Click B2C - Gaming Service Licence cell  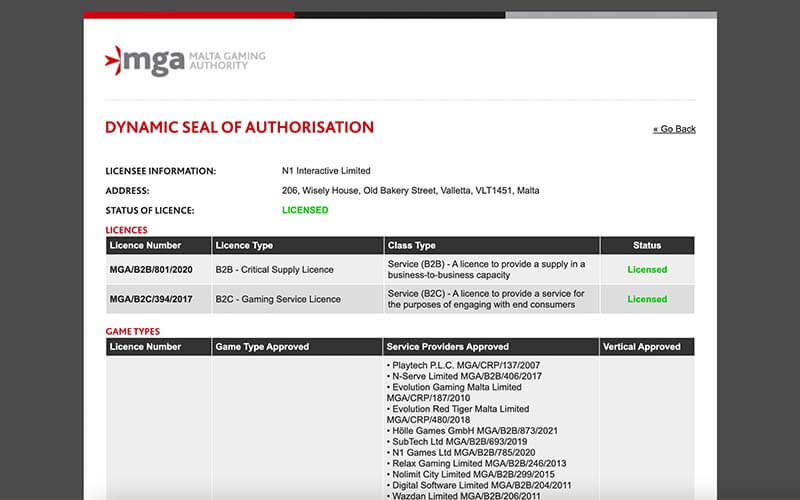point(278,299)
